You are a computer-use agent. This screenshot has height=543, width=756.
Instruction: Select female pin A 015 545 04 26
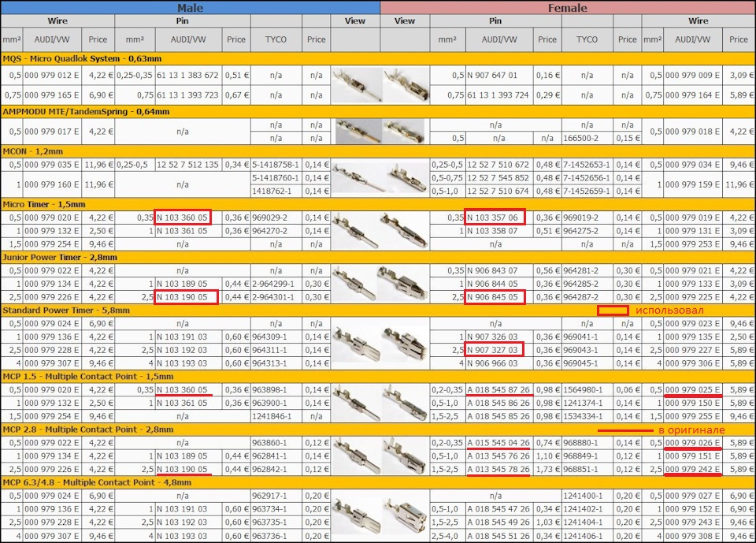(498, 443)
